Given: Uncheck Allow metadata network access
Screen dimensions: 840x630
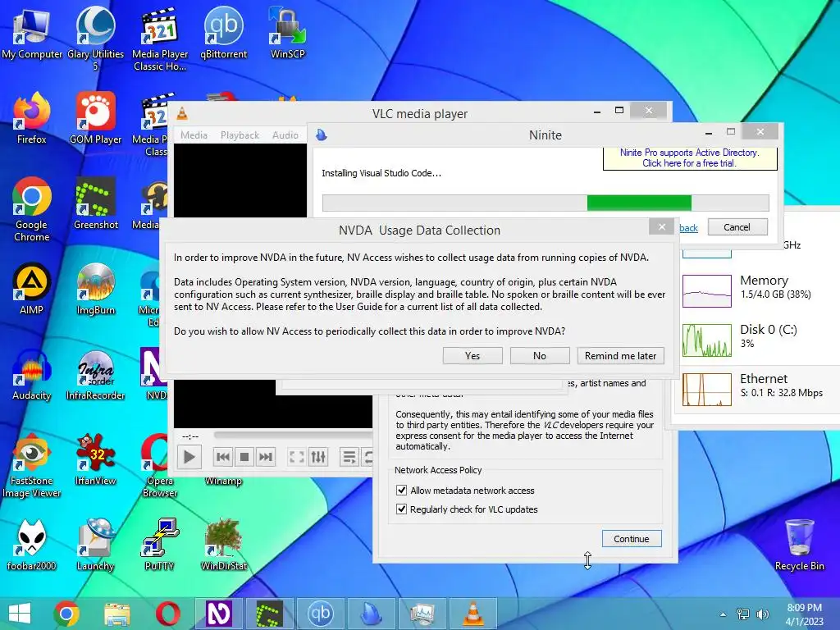Looking at the screenshot, I should tap(401, 491).
